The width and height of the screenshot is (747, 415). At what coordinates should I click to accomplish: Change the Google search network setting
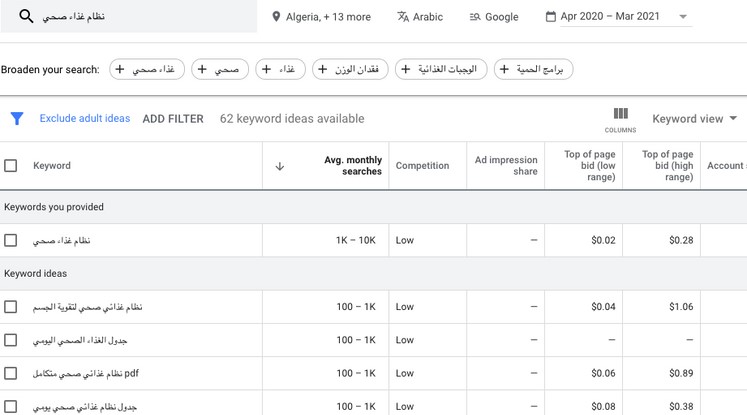[x=494, y=17]
